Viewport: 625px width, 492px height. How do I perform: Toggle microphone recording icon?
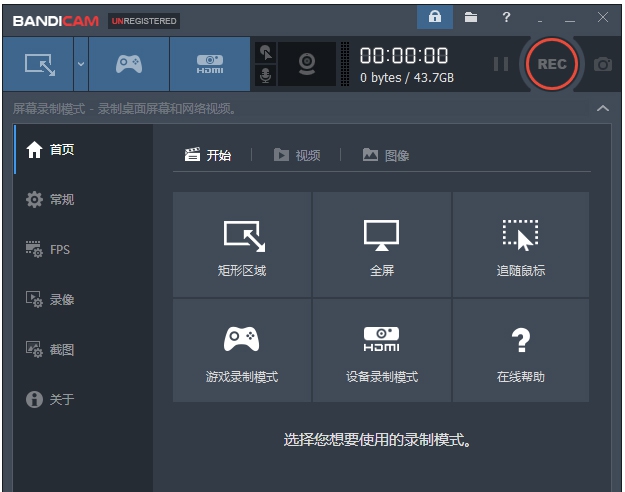[x=265, y=75]
